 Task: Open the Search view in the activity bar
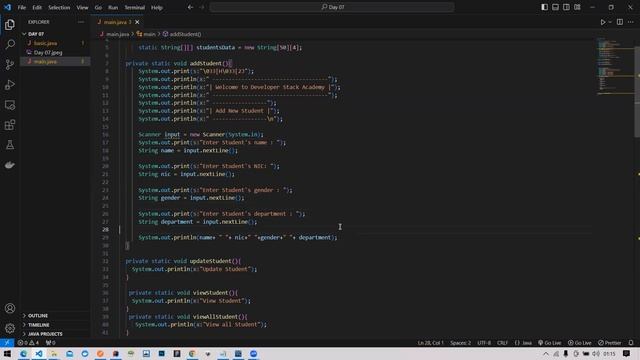click(10, 44)
